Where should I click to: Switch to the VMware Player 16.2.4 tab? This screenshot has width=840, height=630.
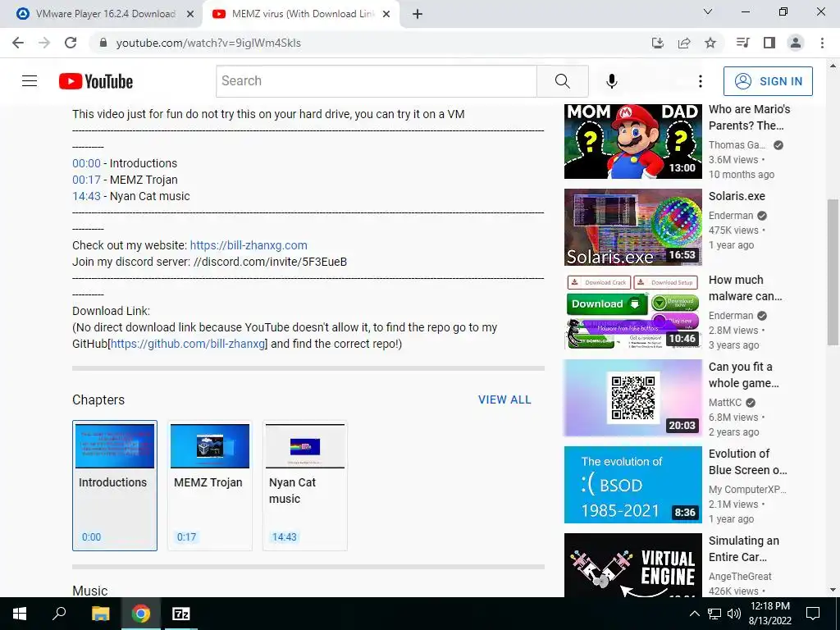pyautogui.click(x=106, y=14)
